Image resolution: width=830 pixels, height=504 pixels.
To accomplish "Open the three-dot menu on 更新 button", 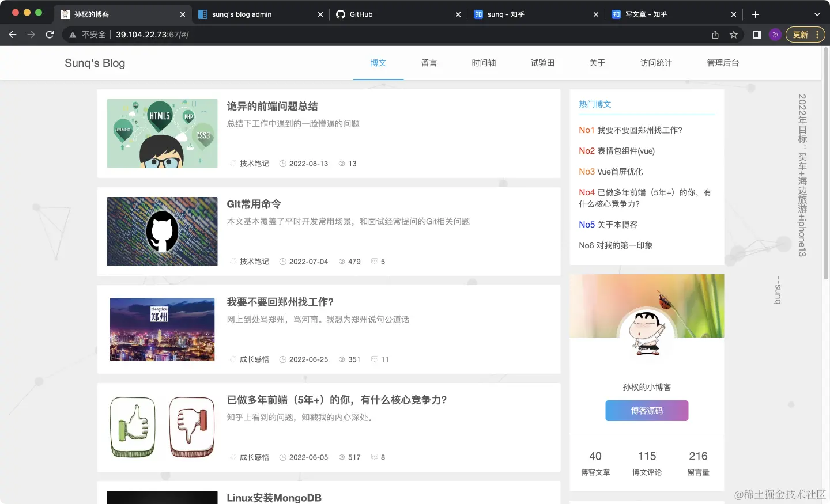I will [x=817, y=35].
